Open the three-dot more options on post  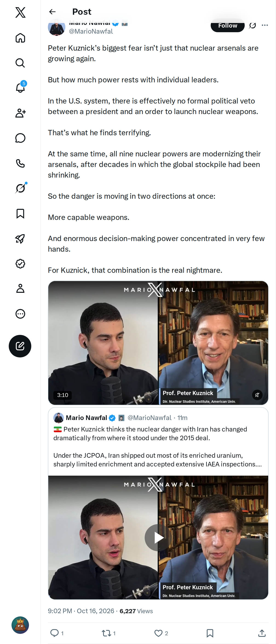(x=265, y=25)
